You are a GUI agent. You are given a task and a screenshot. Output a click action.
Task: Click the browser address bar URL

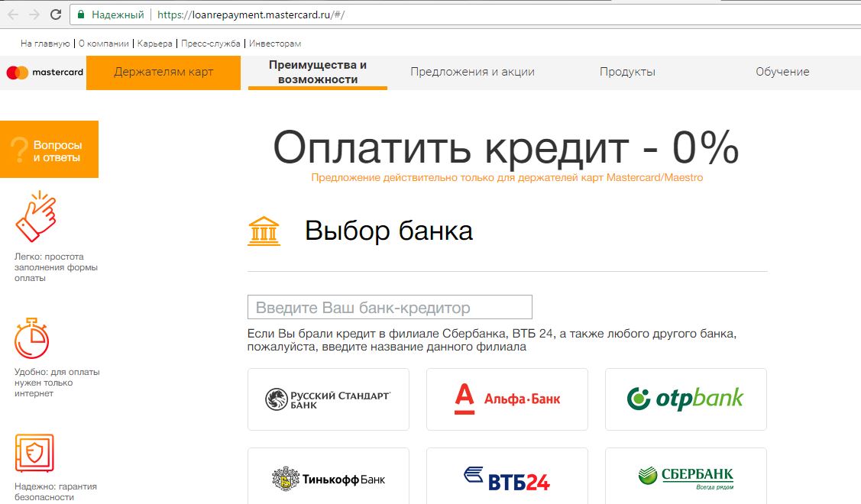(251, 15)
